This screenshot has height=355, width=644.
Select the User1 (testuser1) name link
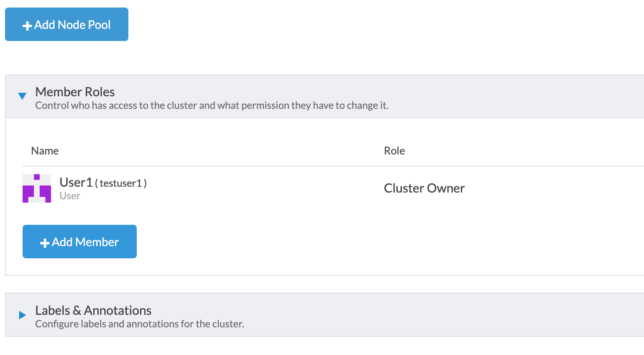tap(103, 183)
